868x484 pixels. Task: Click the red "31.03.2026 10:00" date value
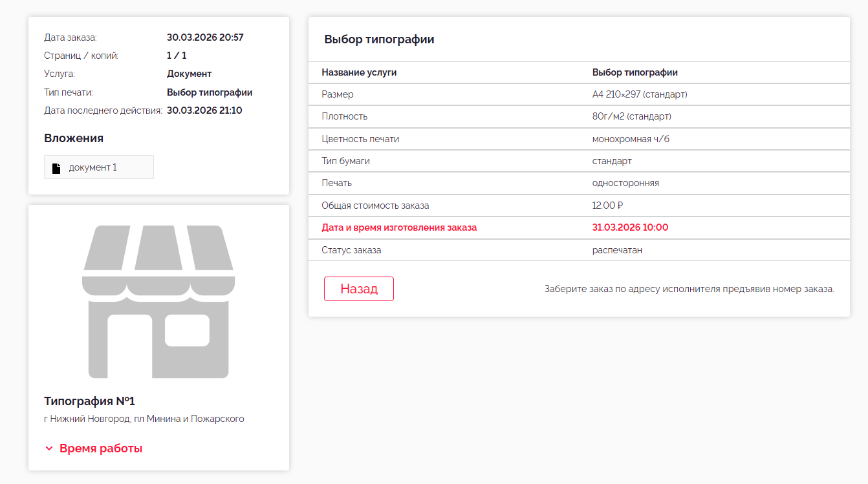click(x=630, y=227)
